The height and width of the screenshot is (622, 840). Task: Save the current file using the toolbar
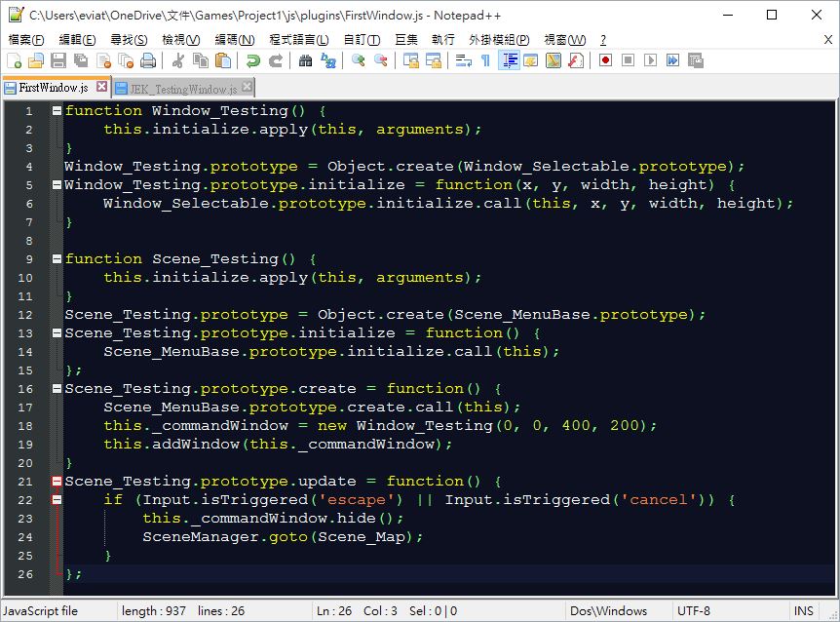click(58, 60)
